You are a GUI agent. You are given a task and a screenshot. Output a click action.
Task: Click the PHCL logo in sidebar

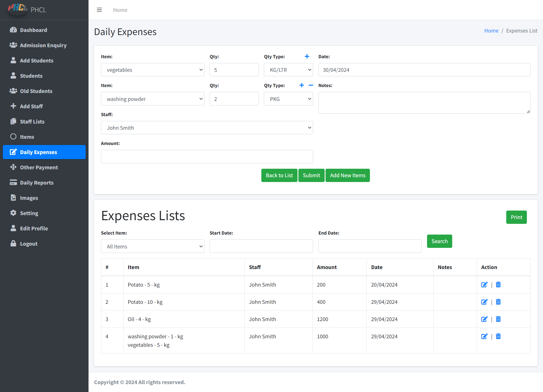coord(18,9)
